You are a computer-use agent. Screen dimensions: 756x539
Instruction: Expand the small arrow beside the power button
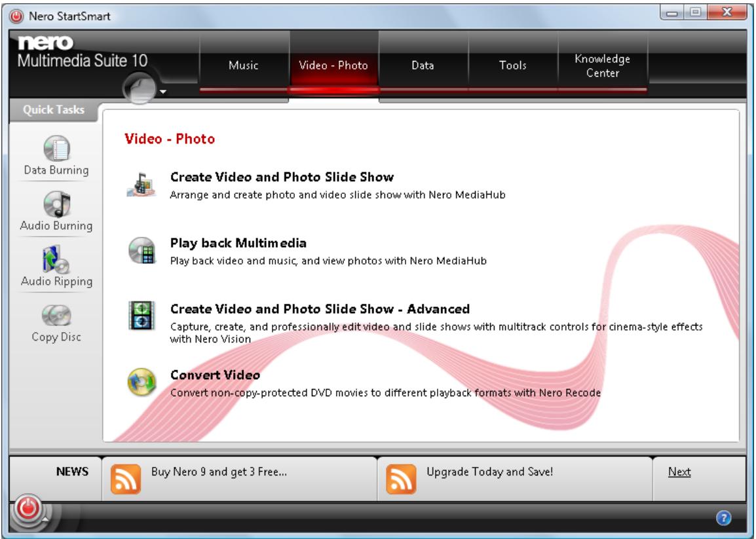coord(45,520)
